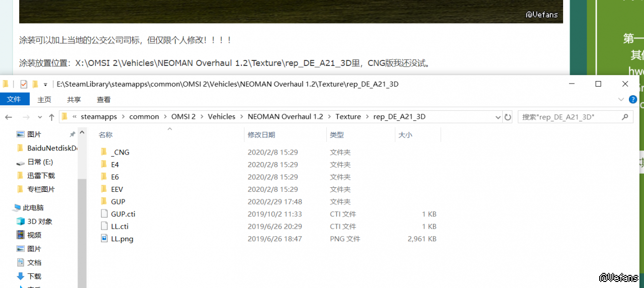Open 迅雷下载 folder in sidebar
The image size is (644, 288).
click(x=41, y=176)
